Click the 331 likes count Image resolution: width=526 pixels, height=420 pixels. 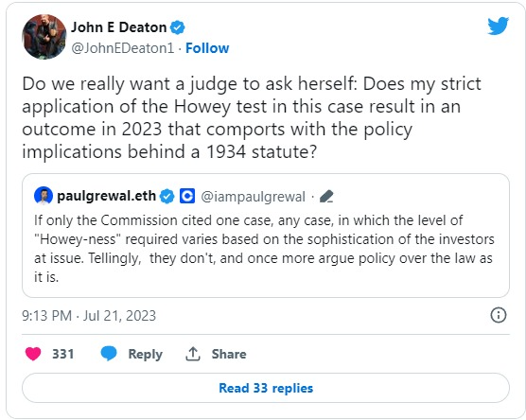click(63, 354)
